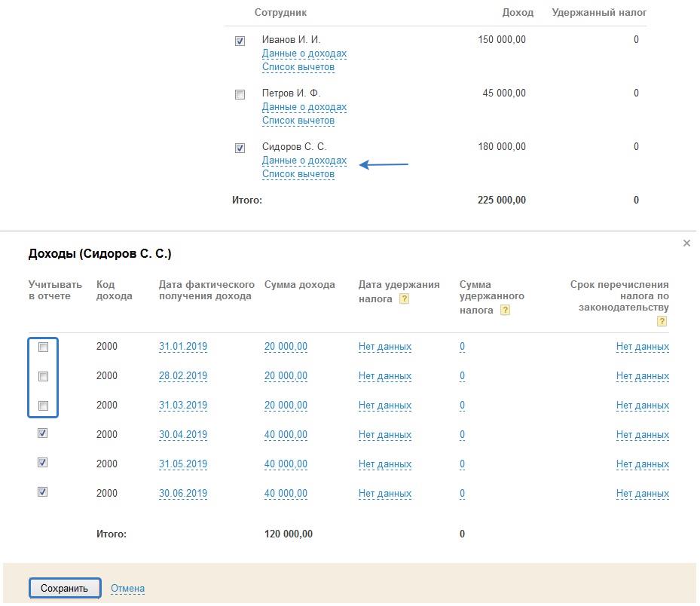Click withheld tax value 0 in 30.06.2019 row
Viewport: 700px width, 606px height.
point(462,494)
